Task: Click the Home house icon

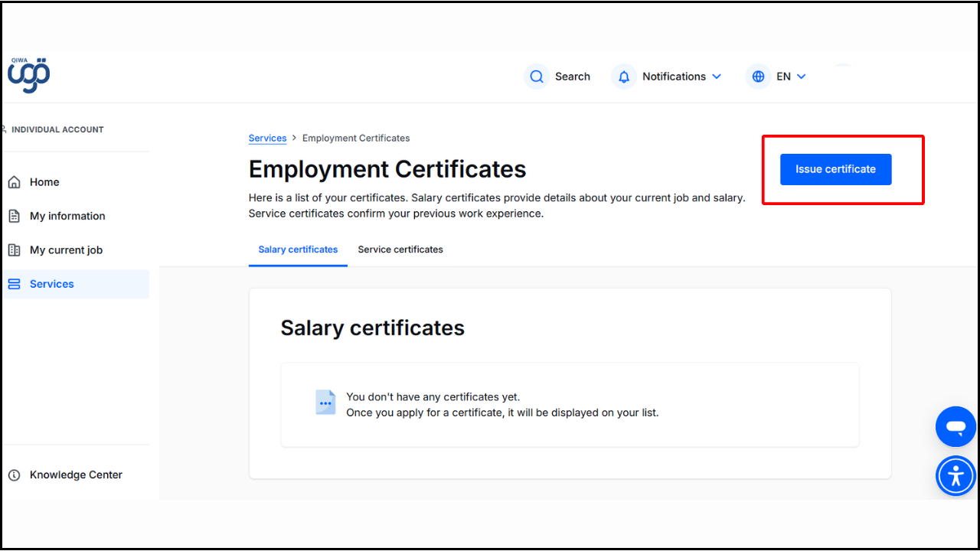Action: tap(14, 182)
